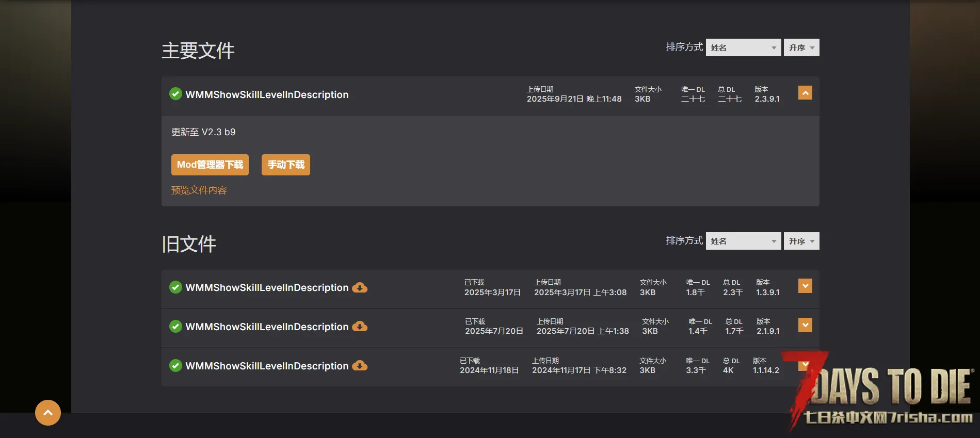Viewport: 980px width, 438px height.
Task: Open the 升序 order dropdown under 旧文件
Action: click(801, 241)
